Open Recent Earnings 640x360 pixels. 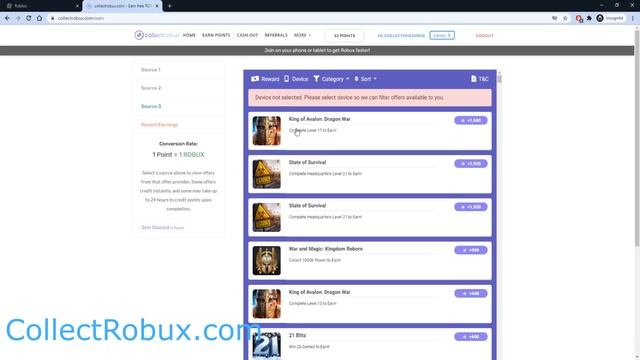[x=179, y=125]
